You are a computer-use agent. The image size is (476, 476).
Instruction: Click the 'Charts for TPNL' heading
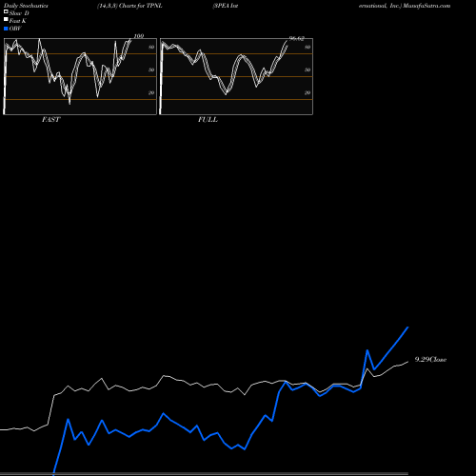click(141, 6)
